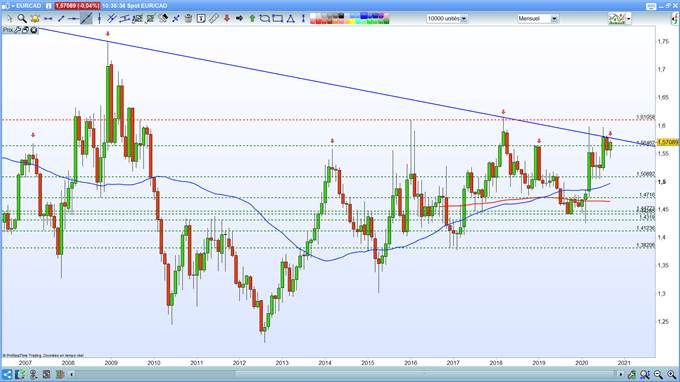
Task: Open the chart style indicators button
Action: click(x=617, y=19)
